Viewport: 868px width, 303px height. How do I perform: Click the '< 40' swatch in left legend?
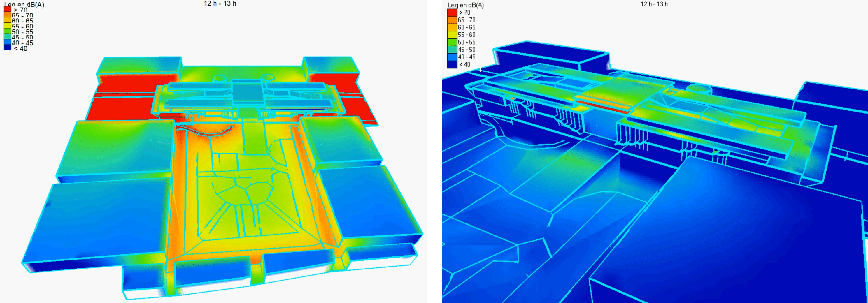(7, 48)
